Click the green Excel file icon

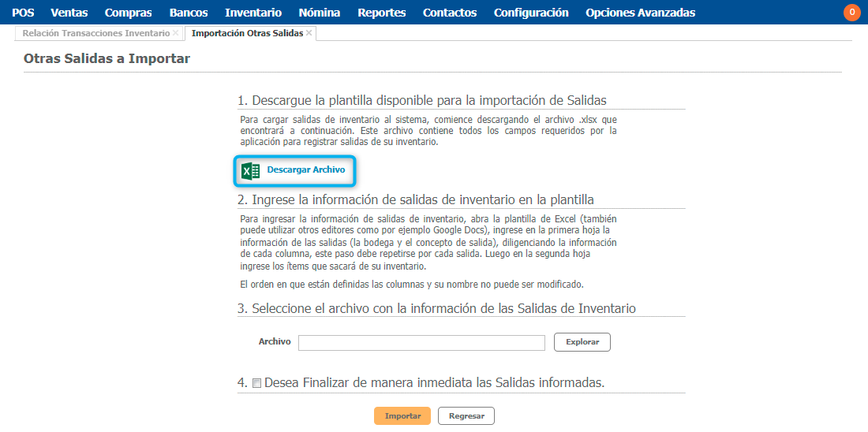coord(250,170)
